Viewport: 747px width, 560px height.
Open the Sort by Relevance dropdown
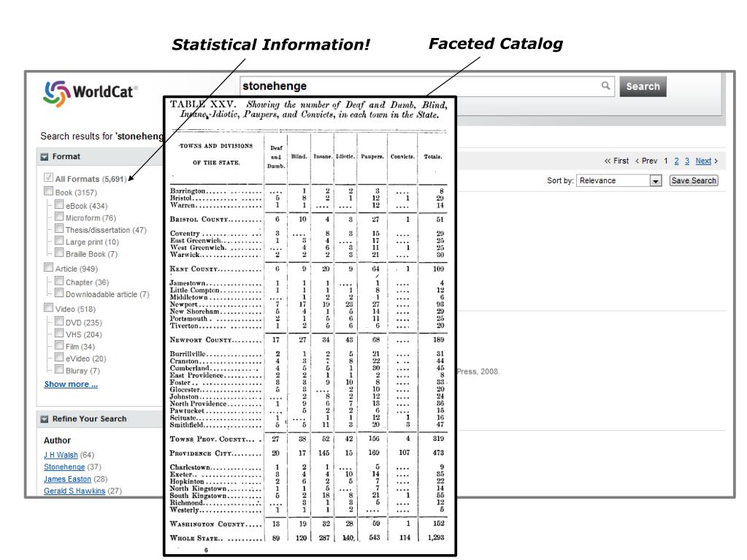click(618, 180)
